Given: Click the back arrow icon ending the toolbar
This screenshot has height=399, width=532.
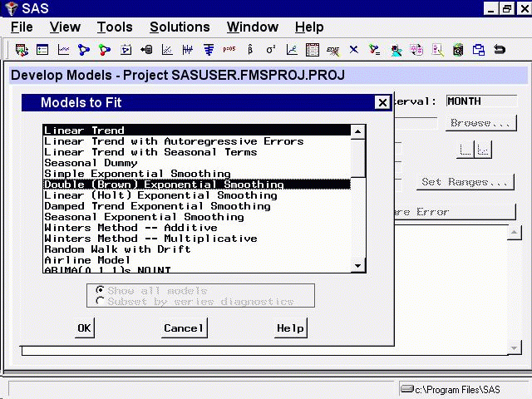Looking at the screenshot, I should (500, 50).
